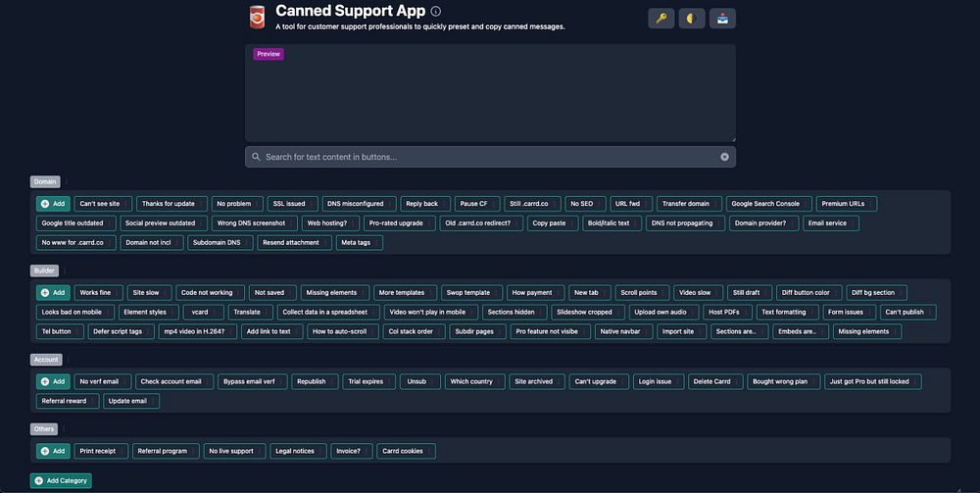Choose the "No verf email" reply
980x493 pixels.
103,381
